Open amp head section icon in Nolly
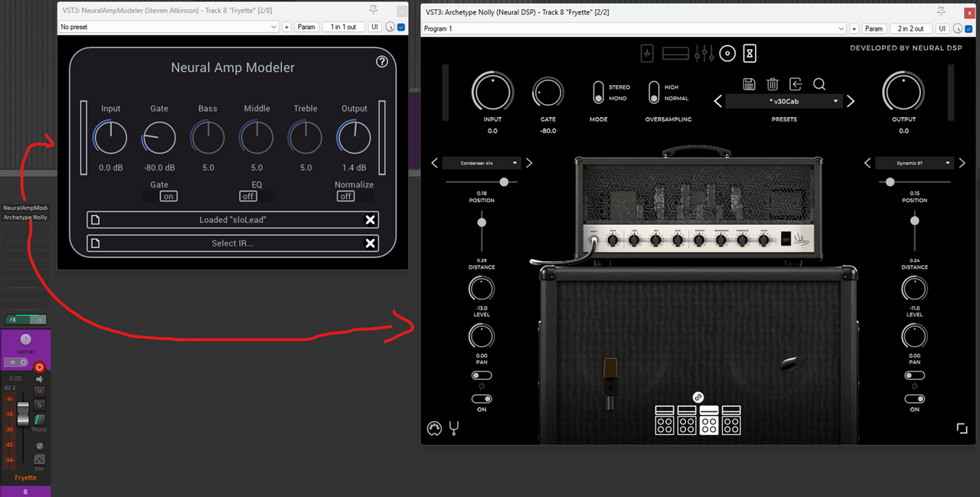980x497 pixels. [x=676, y=54]
